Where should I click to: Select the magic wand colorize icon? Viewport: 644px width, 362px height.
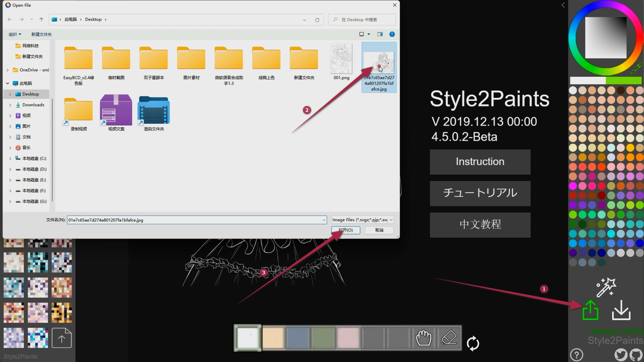[606, 287]
